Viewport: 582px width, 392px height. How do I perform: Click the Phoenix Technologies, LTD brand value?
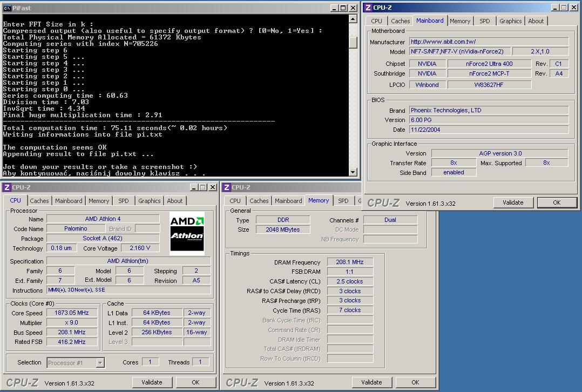point(489,110)
